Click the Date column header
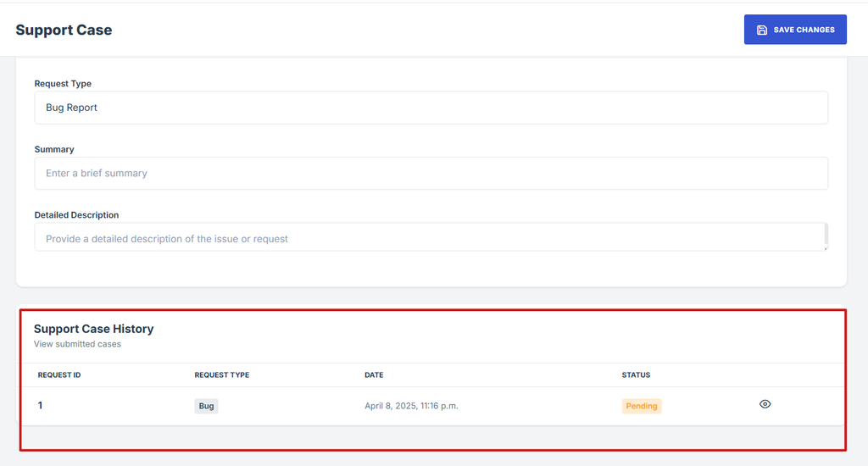Screen dimensions: 868x466 coord(374,374)
